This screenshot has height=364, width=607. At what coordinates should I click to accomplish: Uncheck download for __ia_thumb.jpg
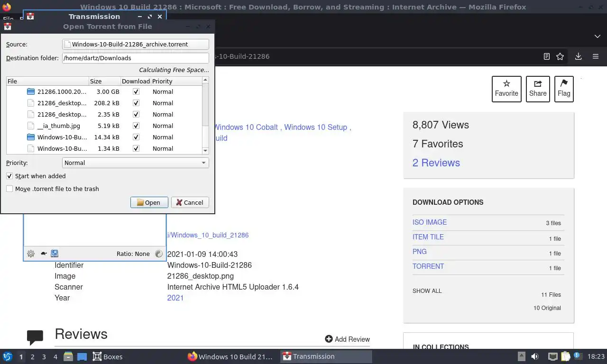coord(136,126)
